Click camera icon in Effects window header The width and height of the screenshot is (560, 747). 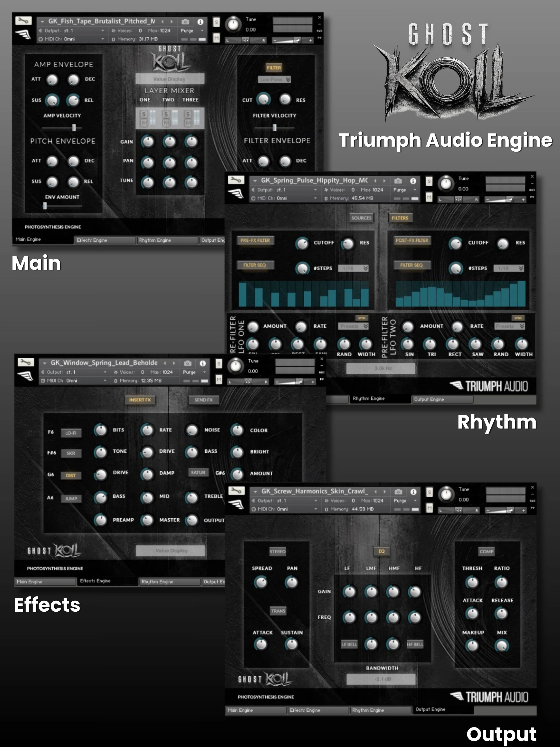(x=188, y=363)
